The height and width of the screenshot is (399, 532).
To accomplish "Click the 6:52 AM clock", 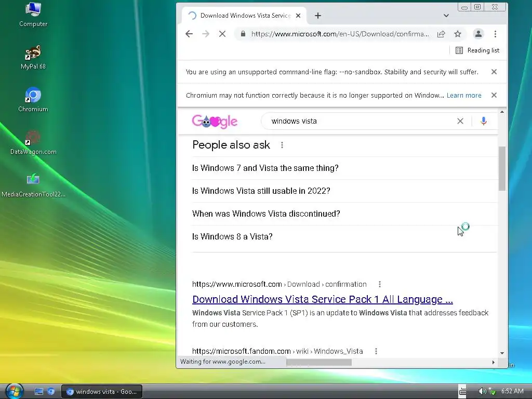I will click(512, 391).
